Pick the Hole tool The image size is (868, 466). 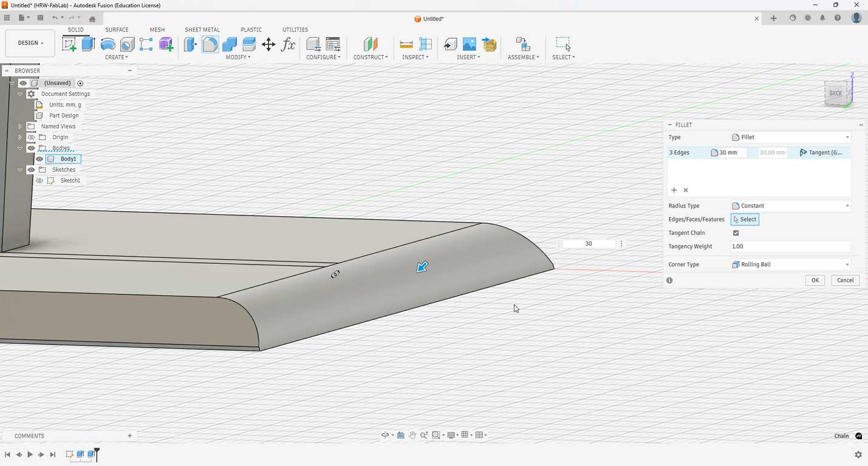[x=127, y=44]
